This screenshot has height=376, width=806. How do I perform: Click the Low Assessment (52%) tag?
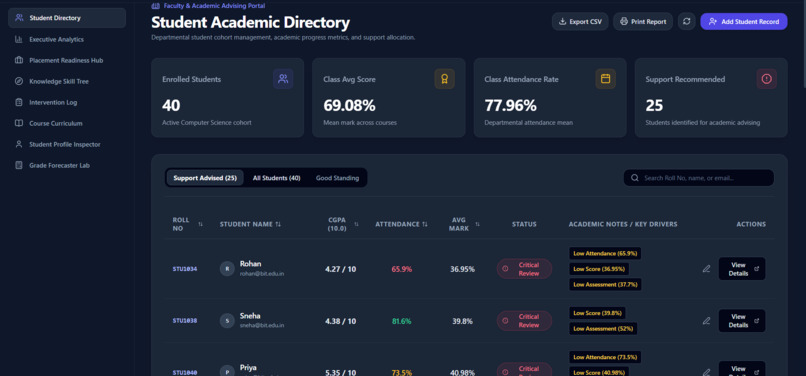pos(603,328)
